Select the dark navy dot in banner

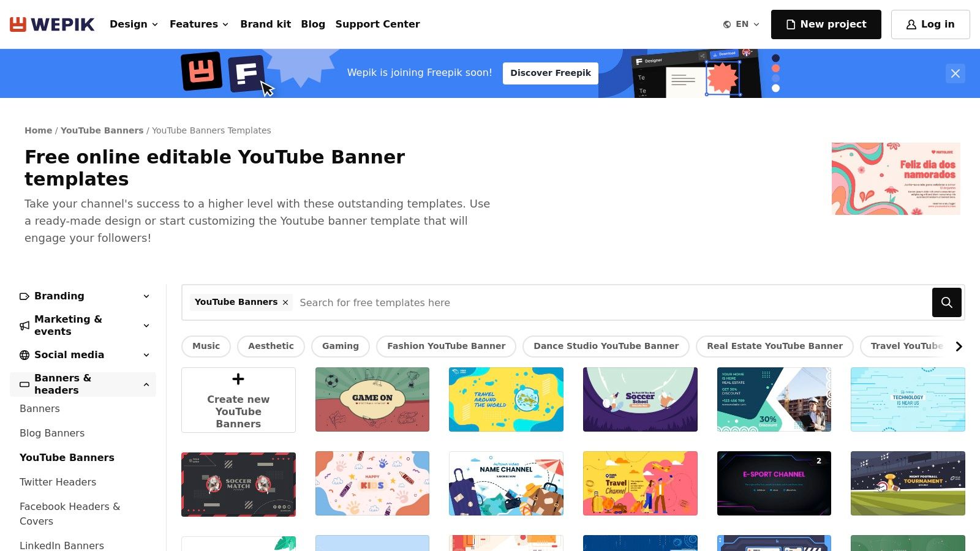[775, 58]
